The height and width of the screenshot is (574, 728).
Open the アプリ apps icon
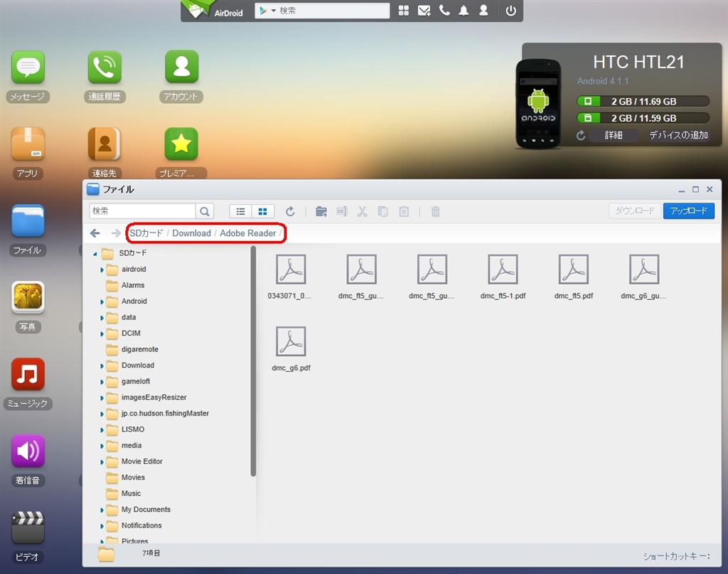[28, 144]
